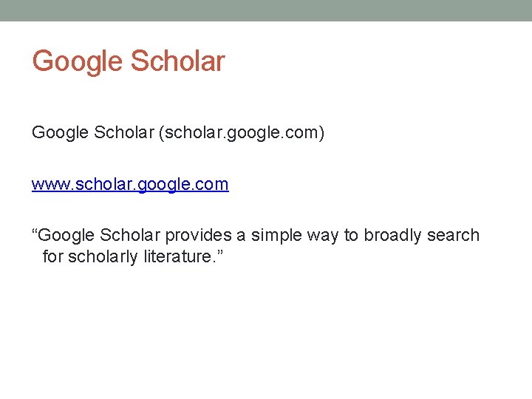The height and width of the screenshot is (399, 532).
Task: Click the red Google Scholar slide title
Action: tap(129, 61)
